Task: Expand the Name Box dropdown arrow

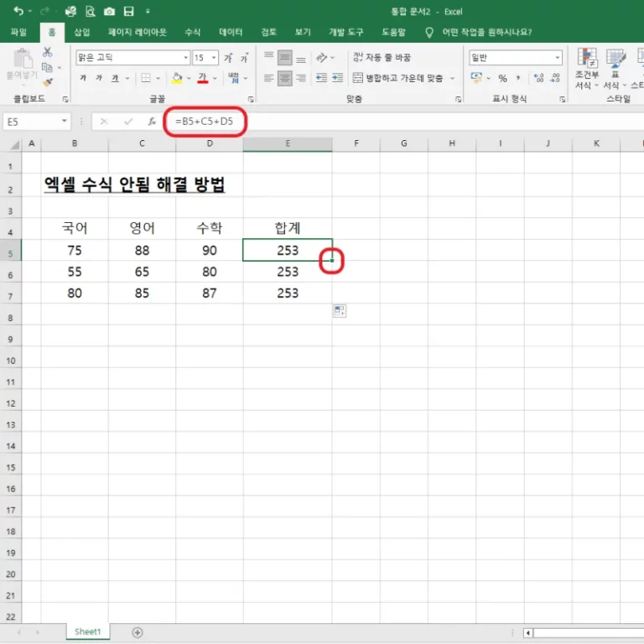Action: click(x=65, y=121)
